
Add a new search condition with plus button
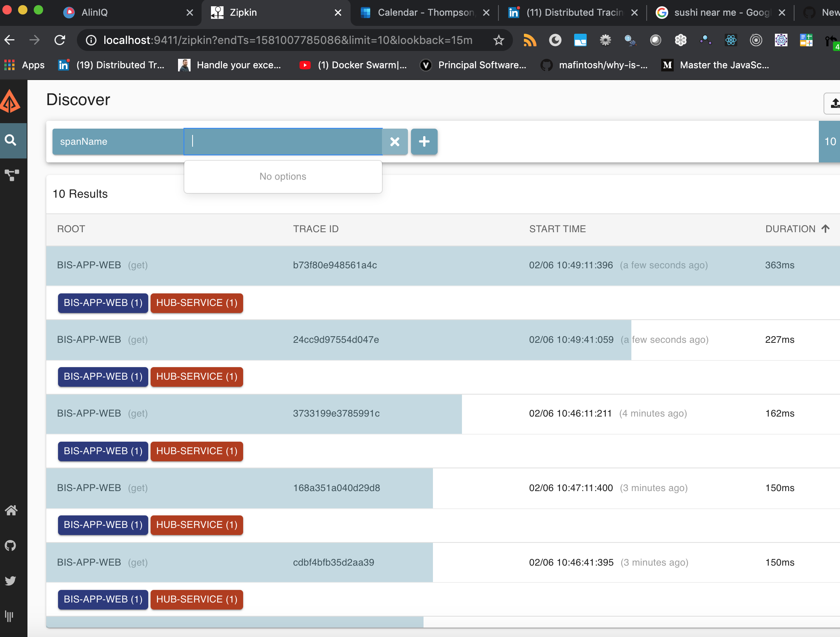click(424, 142)
